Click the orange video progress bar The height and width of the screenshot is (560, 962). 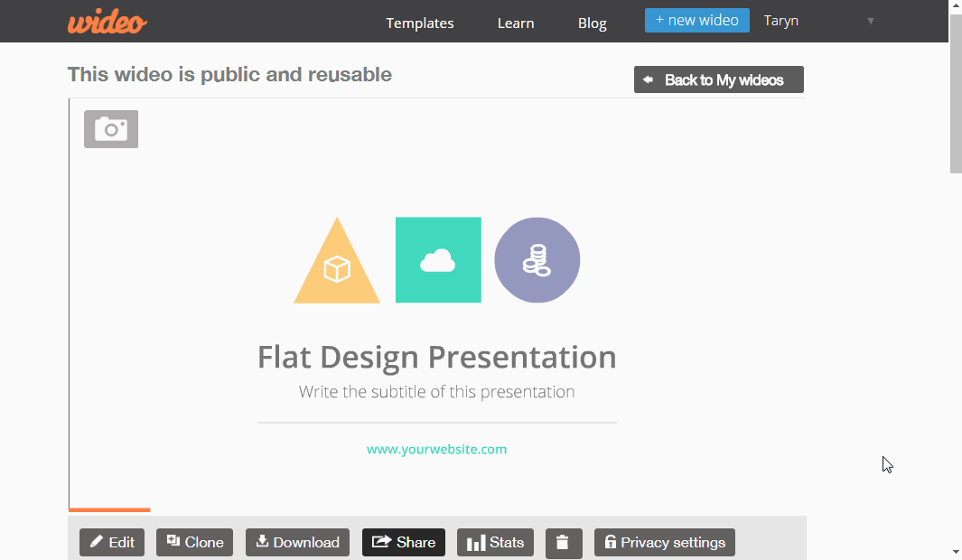tap(109, 509)
